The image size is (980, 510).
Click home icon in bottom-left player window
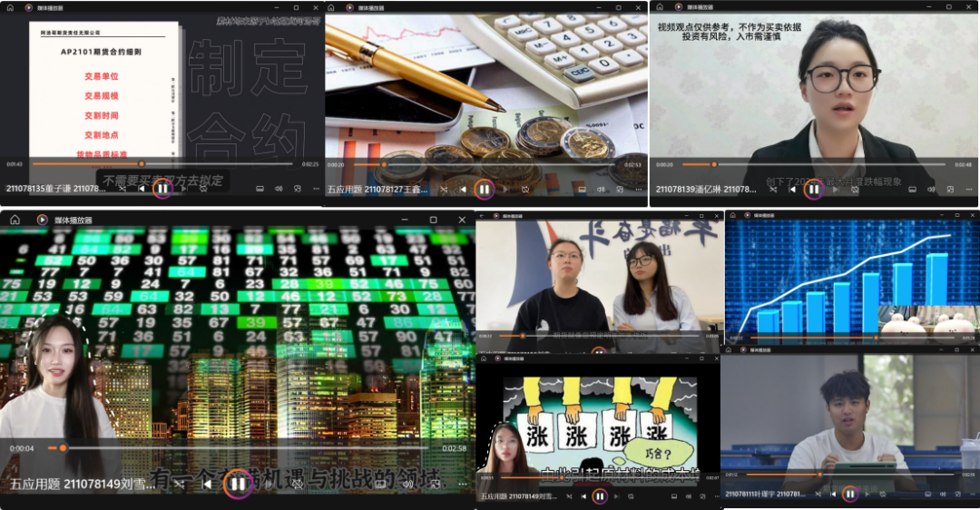(x=15, y=220)
